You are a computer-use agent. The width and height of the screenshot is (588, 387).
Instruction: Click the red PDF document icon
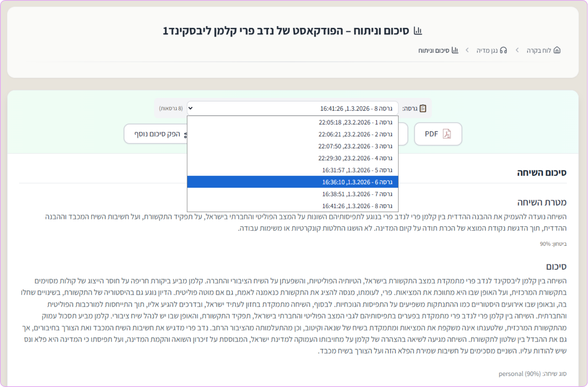click(447, 134)
